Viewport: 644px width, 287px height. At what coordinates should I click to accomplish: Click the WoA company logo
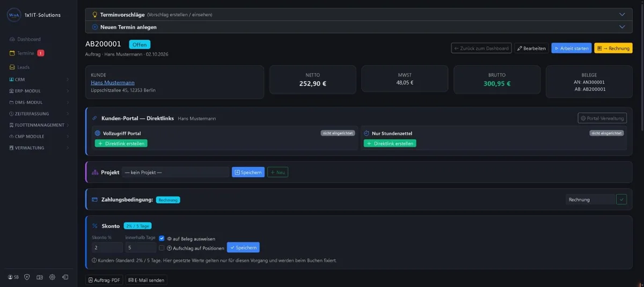click(14, 15)
